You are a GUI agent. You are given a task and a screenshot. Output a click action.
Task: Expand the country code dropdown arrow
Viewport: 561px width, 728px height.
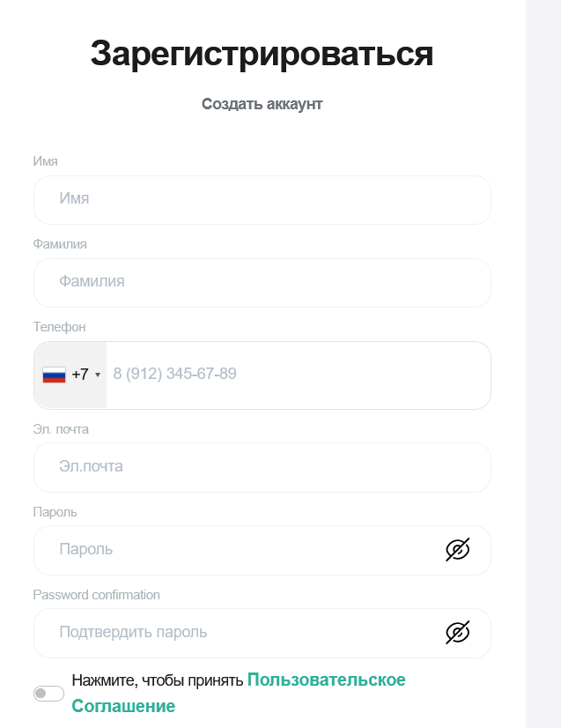pyautogui.click(x=98, y=375)
